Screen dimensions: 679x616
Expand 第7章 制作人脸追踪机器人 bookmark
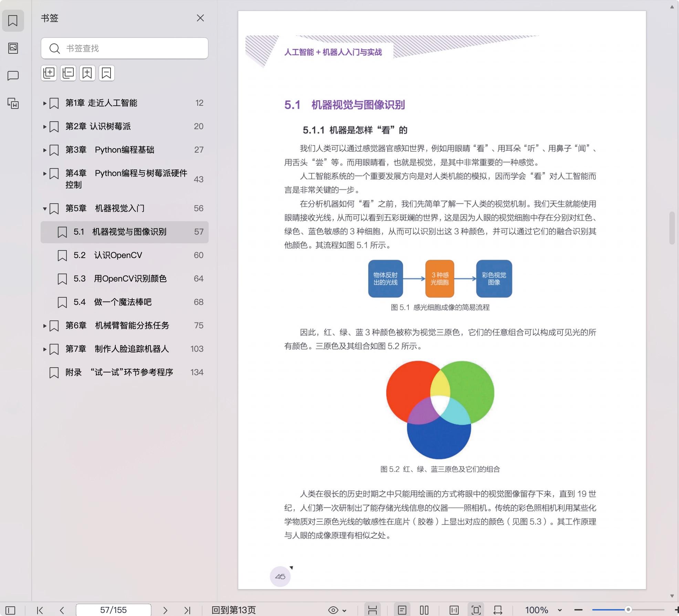[x=44, y=349]
